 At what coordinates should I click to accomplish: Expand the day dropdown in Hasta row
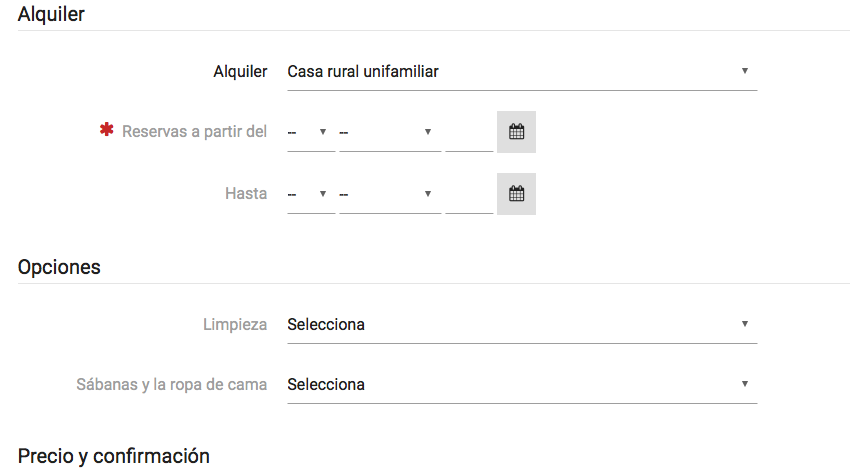pyautogui.click(x=311, y=194)
